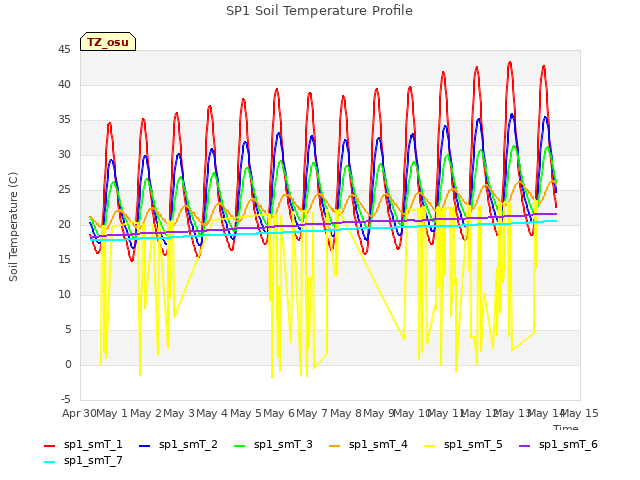Click the red sp1_smT_1 legend swatch

(x=49, y=446)
